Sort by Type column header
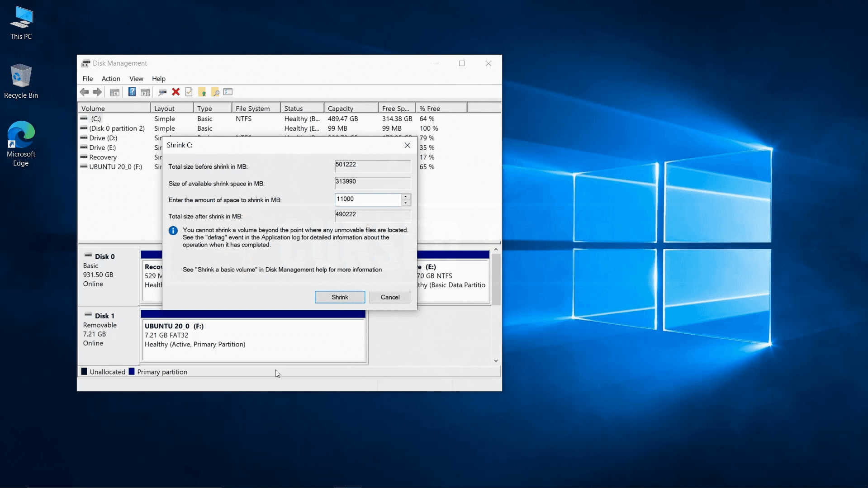Viewport: 868px width, 488px height. tap(213, 109)
